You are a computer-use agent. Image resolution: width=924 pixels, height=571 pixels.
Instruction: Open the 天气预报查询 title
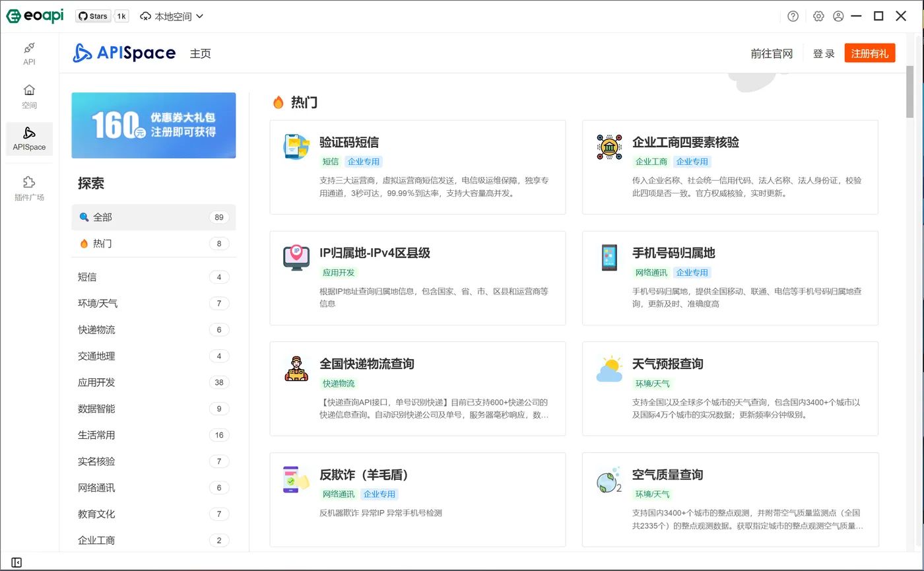668,364
